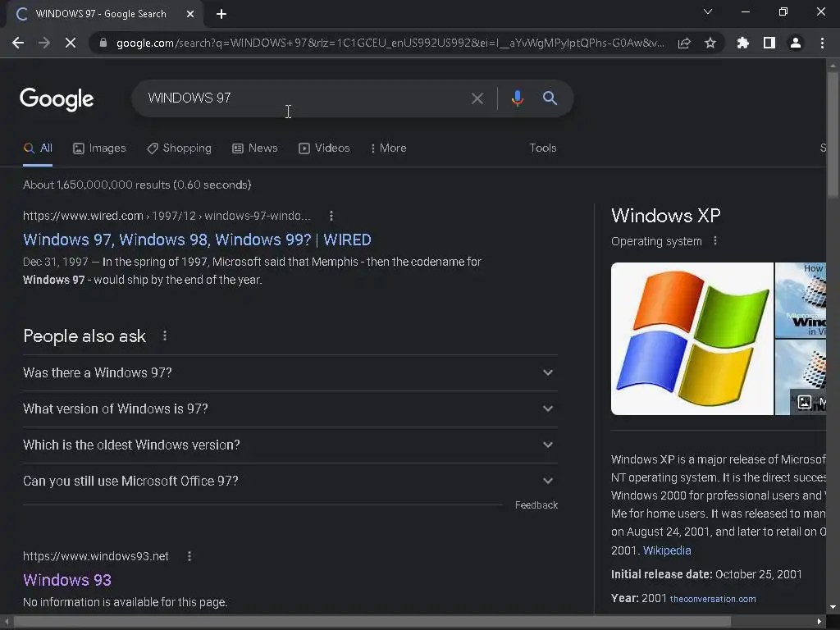Click the Windows XP panel title
The height and width of the screenshot is (630, 840).
pyautogui.click(x=666, y=216)
